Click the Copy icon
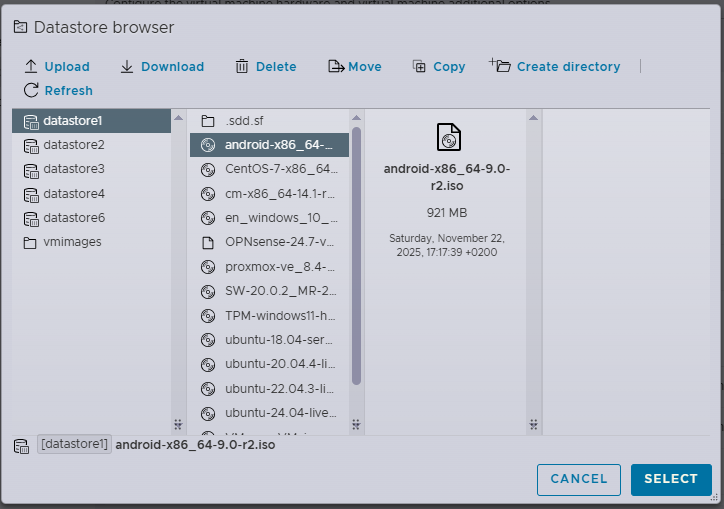The image size is (724, 509). click(419, 67)
